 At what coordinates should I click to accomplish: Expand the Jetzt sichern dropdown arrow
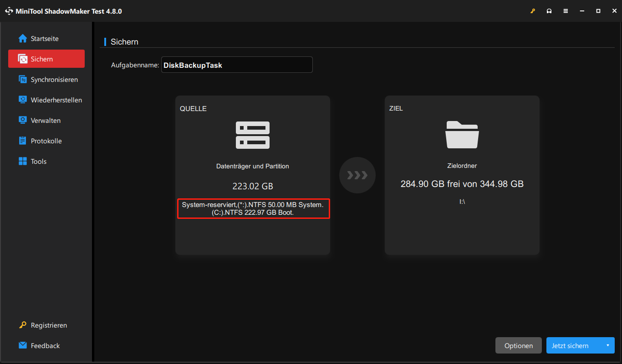[x=607, y=345]
